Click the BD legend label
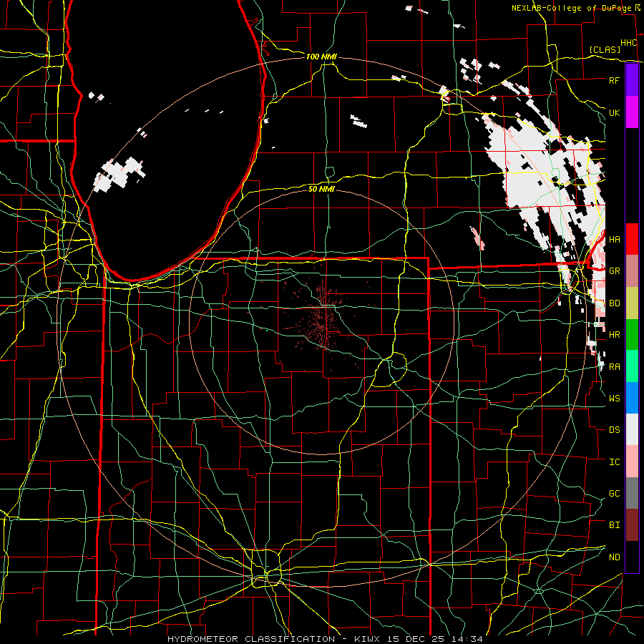 pyautogui.click(x=614, y=303)
